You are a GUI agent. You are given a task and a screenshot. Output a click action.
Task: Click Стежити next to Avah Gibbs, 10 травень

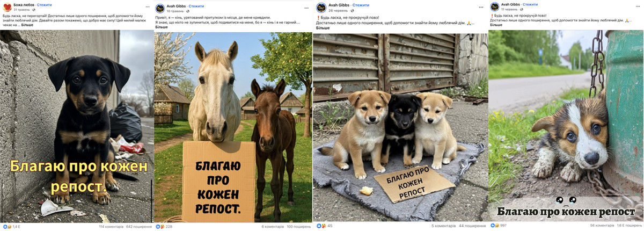(196, 6)
